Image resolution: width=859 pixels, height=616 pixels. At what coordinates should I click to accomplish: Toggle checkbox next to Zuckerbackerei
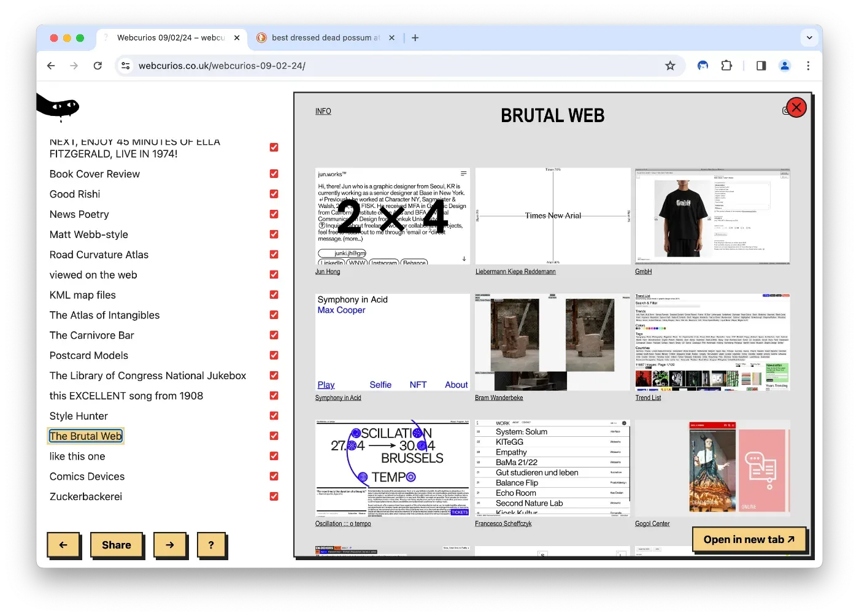(x=274, y=496)
